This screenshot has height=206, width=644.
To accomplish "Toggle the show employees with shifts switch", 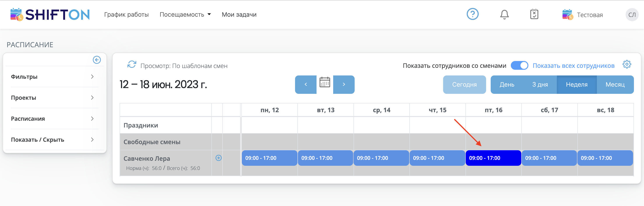I will [519, 65].
